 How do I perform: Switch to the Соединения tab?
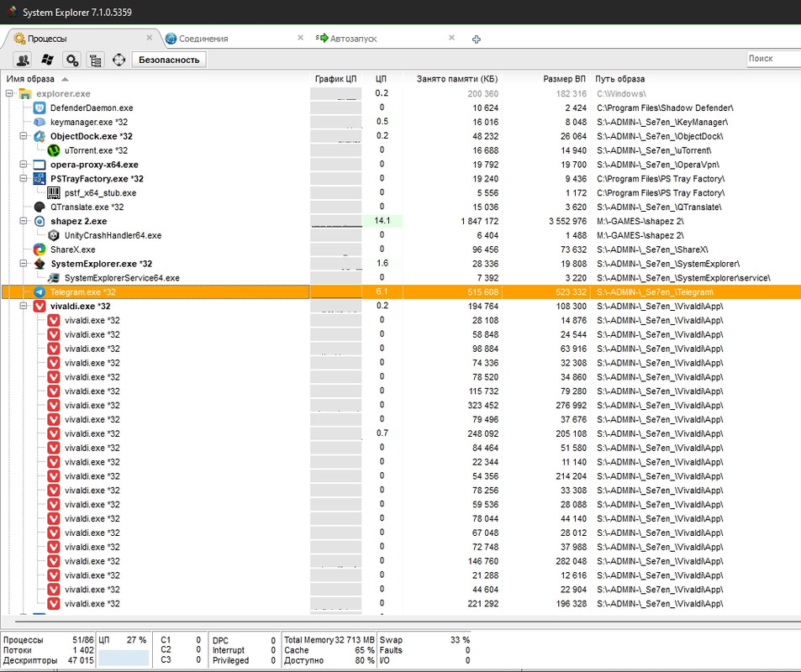click(203, 39)
